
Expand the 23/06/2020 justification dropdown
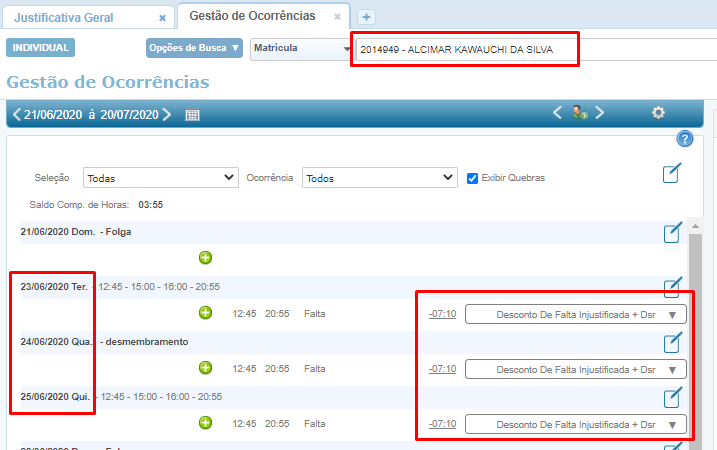click(576, 314)
